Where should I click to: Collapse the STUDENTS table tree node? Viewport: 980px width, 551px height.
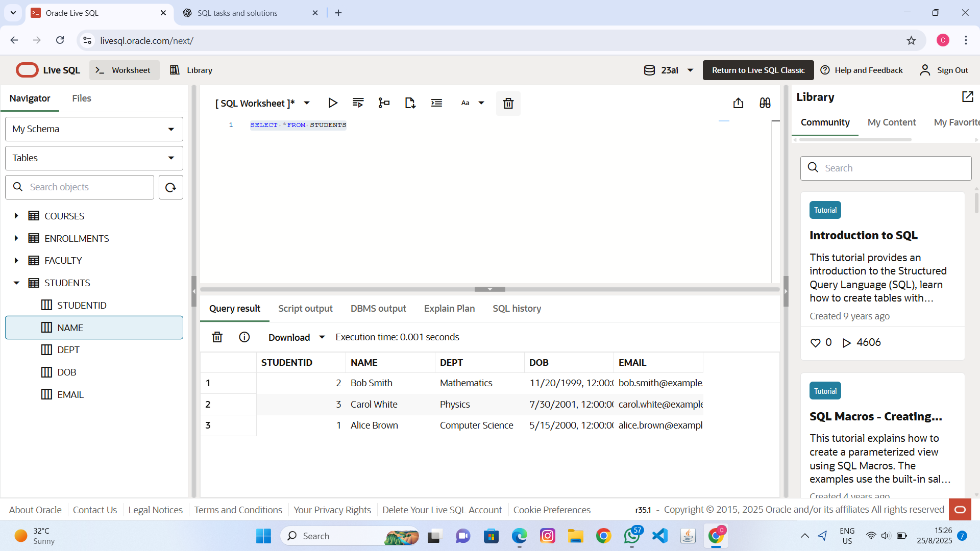click(16, 283)
